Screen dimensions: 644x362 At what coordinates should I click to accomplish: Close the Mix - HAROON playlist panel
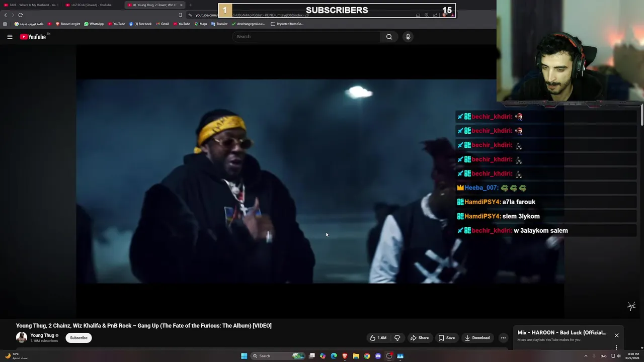616,335
